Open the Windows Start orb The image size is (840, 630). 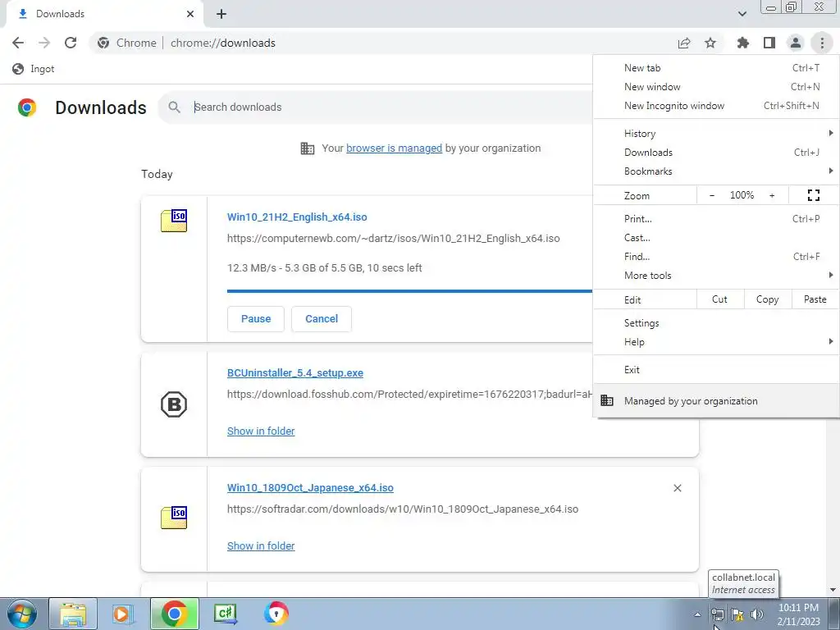coord(22,614)
